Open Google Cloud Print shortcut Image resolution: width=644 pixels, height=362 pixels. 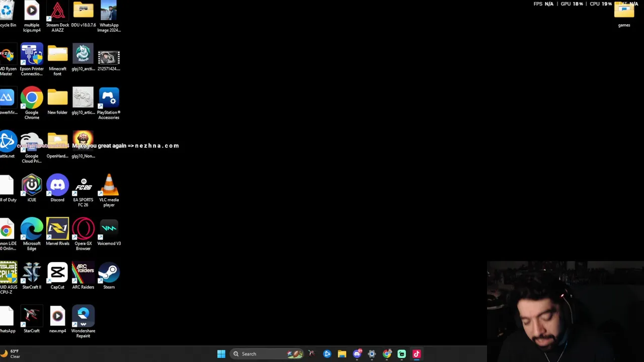coord(32,147)
